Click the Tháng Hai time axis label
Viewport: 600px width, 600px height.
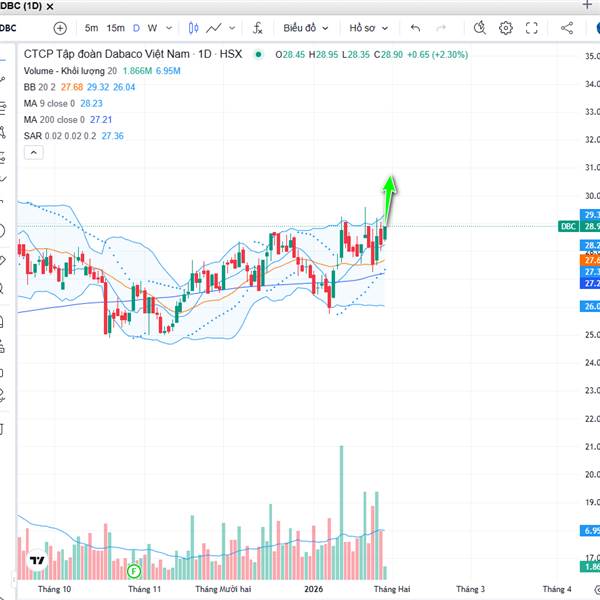tap(392, 589)
